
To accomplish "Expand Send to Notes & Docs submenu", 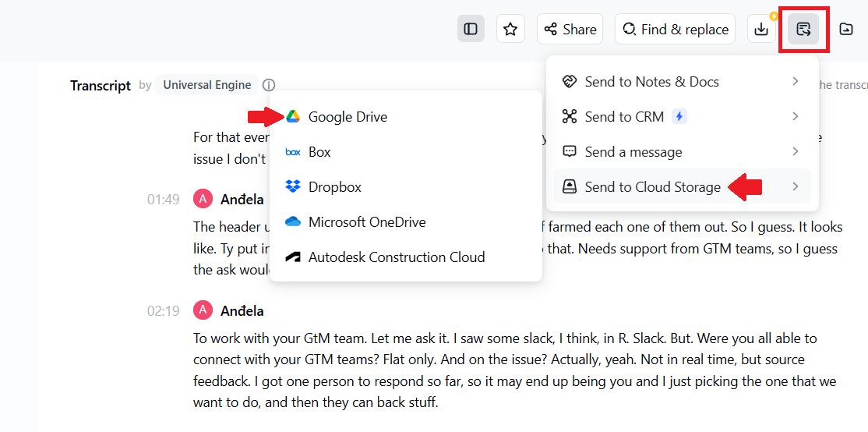I will click(x=795, y=82).
